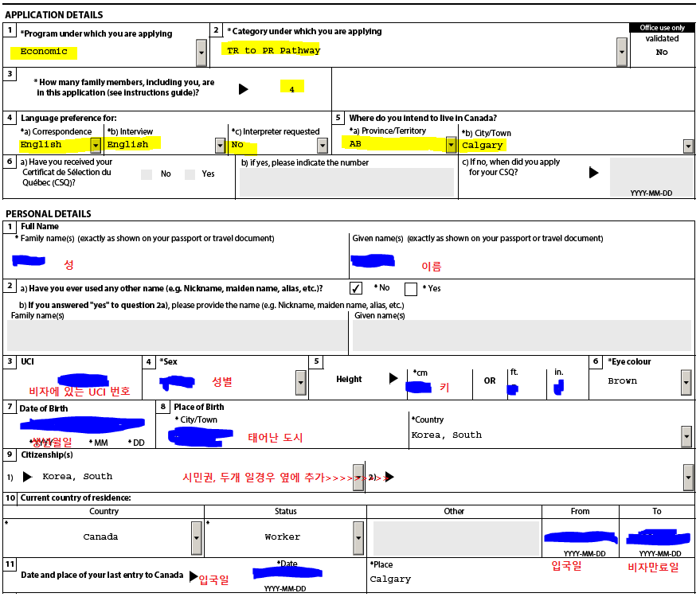Click the validated No value
Screen dimensions: 700x597
[x=662, y=53]
